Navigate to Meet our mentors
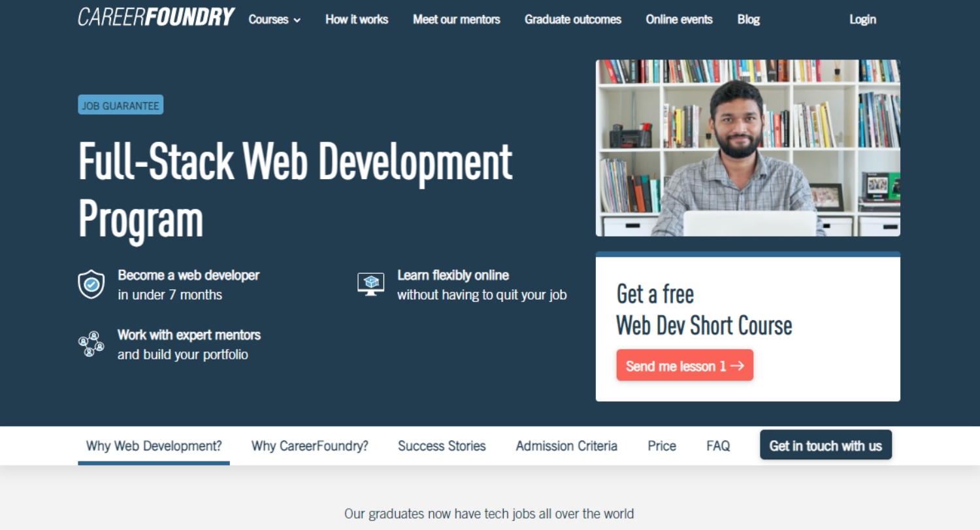This screenshot has width=980, height=530. tap(456, 20)
